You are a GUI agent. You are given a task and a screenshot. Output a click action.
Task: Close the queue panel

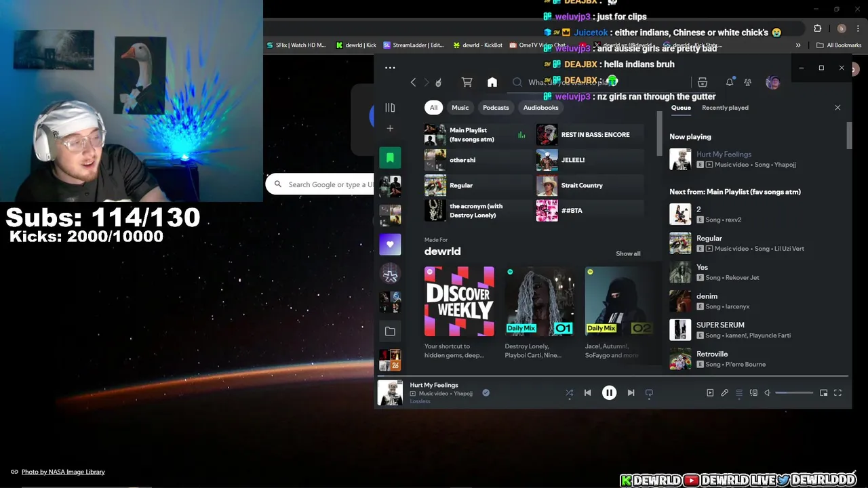point(837,108)
